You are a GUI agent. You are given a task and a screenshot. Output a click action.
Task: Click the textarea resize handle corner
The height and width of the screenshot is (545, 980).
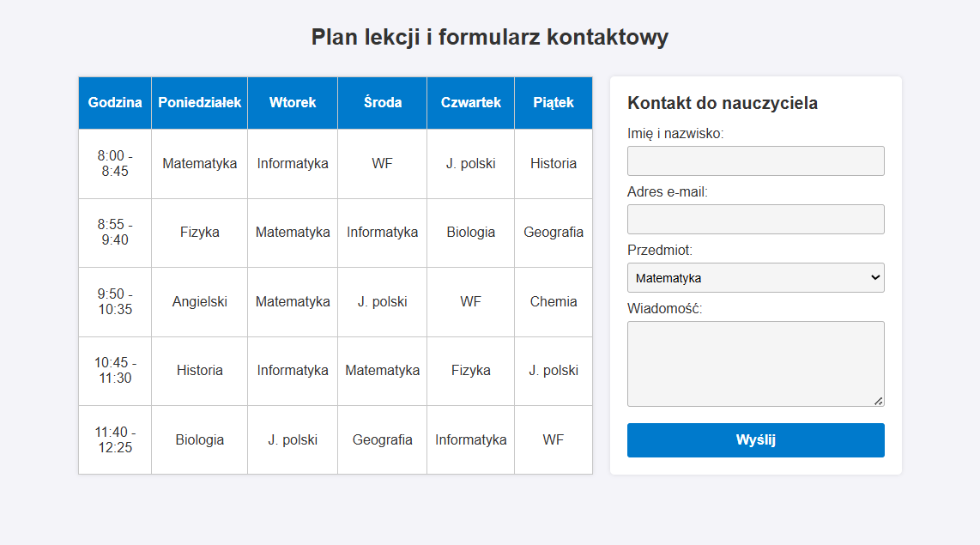point(878,401)
